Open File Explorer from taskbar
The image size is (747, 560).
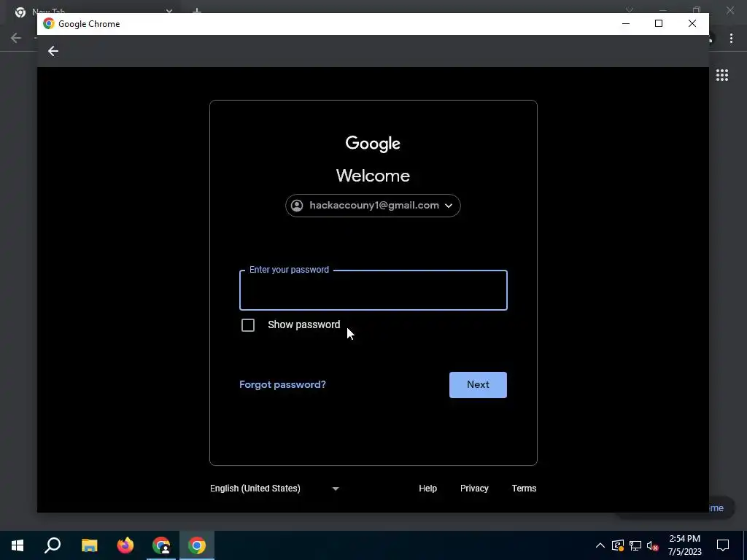pyautogui.click(x=89, y=545)
